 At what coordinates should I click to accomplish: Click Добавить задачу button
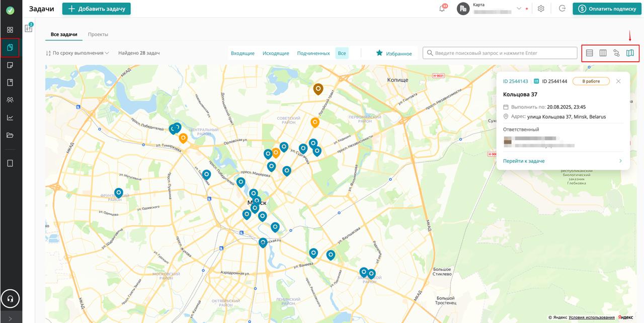point(97,9)
